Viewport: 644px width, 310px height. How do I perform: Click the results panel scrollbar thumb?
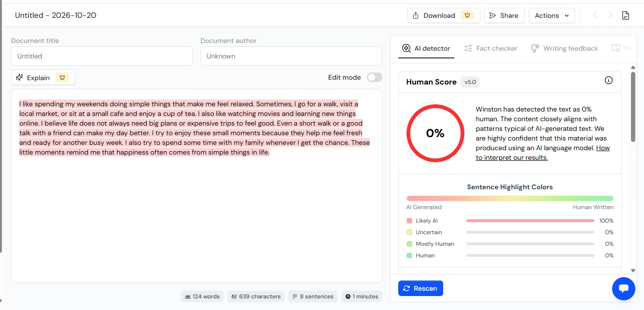click(633, 107)
